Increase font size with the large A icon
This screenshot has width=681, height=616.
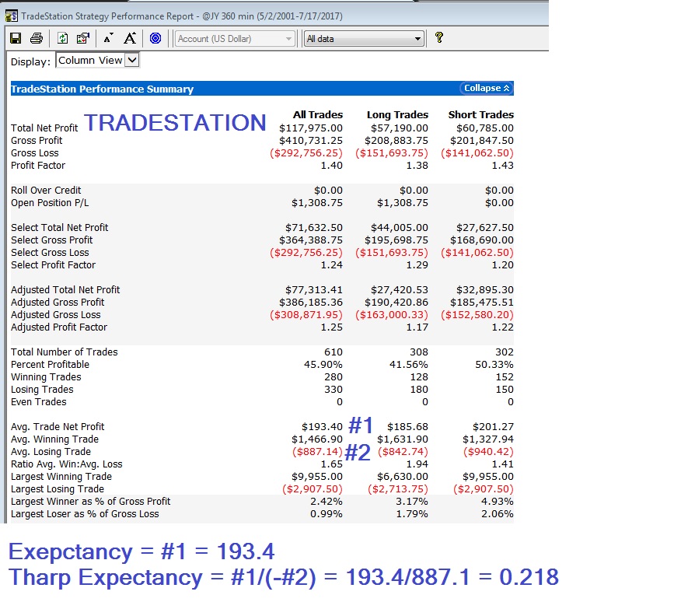click(x=130, y=38)
